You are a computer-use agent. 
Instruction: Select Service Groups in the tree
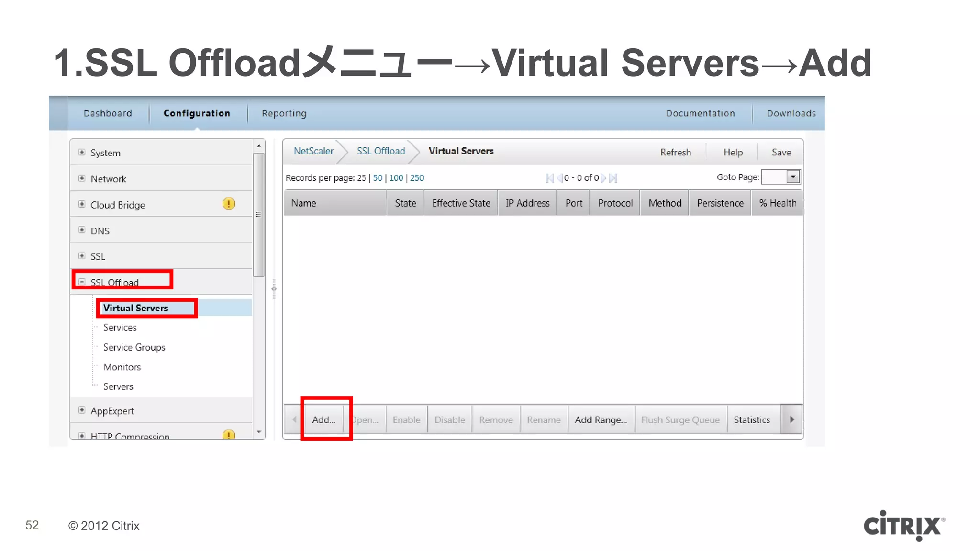134,347
